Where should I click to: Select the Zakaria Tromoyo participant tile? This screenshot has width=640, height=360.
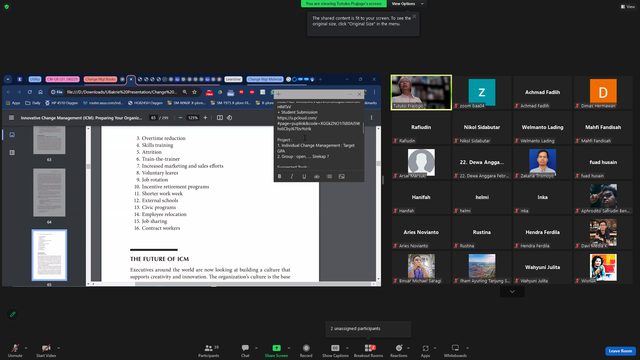(x=542, y=162)
